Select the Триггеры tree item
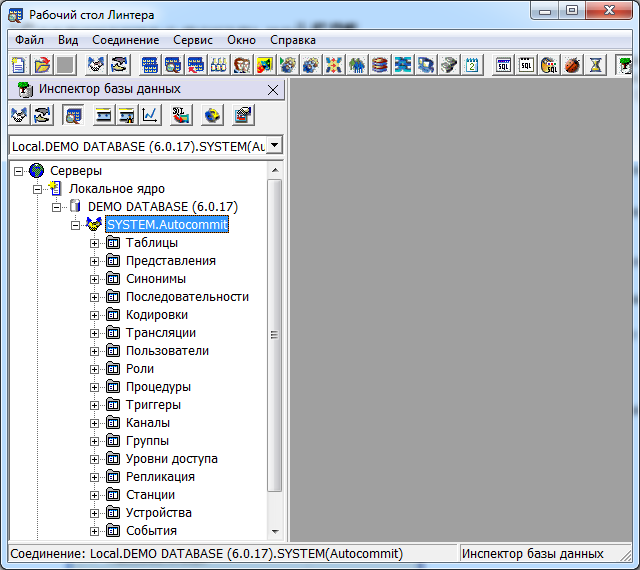The height and width of the screenshot is (570, 640). [x=153, y=405]
